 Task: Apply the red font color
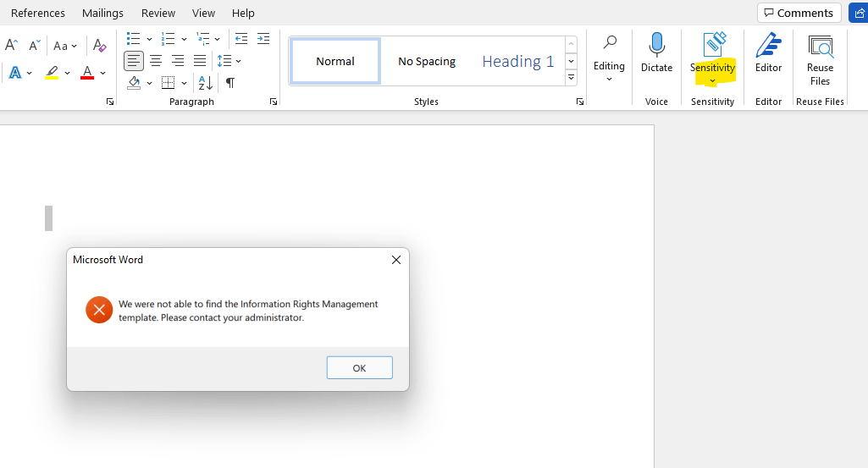[x=87, y=73]
